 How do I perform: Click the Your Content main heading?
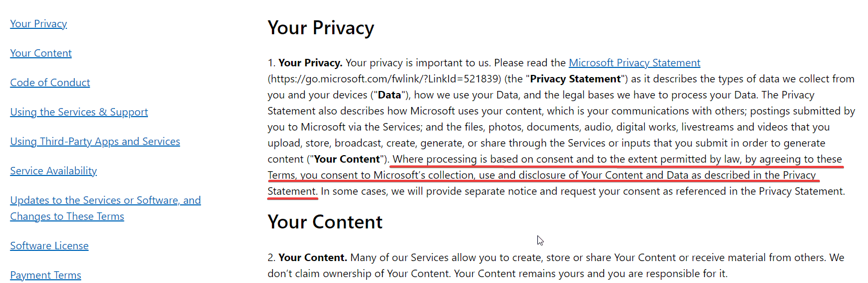[325, 222]
